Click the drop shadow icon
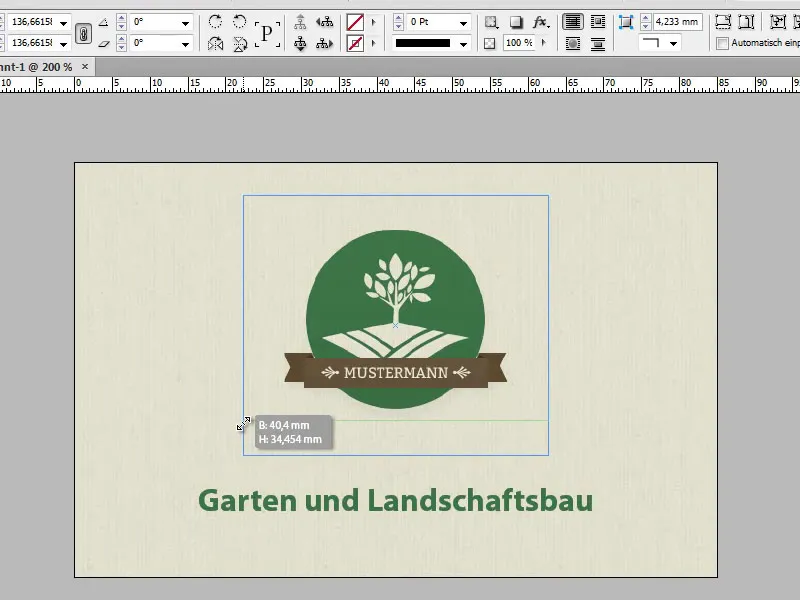The height and width of the screenshot is (600, 800). (x=516, y=22)
